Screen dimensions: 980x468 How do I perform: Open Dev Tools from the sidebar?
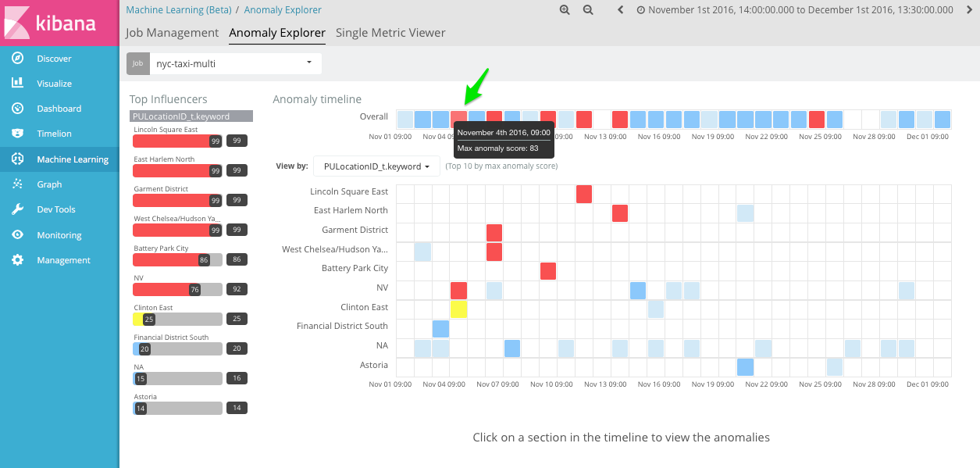pyautogui.click(x=17, y=209)
